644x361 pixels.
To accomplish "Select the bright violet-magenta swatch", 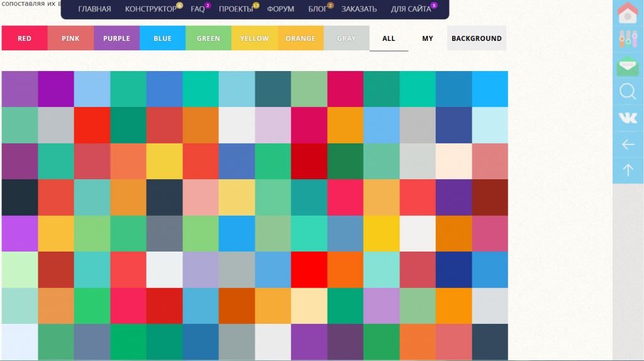I will [19, 234].
